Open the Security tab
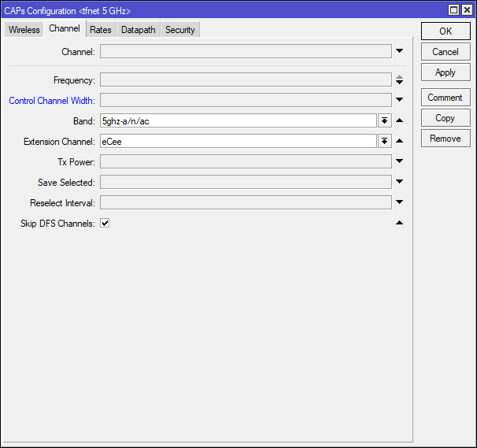This screenshot has width=477, height=448. coord(180,29)
